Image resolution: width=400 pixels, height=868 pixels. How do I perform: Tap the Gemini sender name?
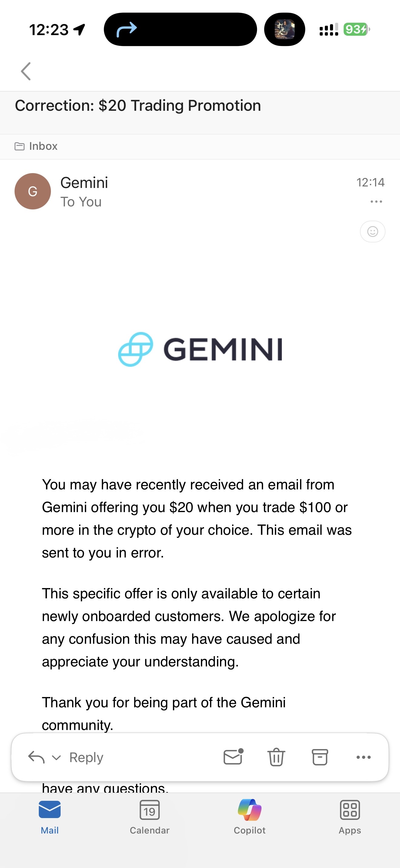click(x=84, y=182)
